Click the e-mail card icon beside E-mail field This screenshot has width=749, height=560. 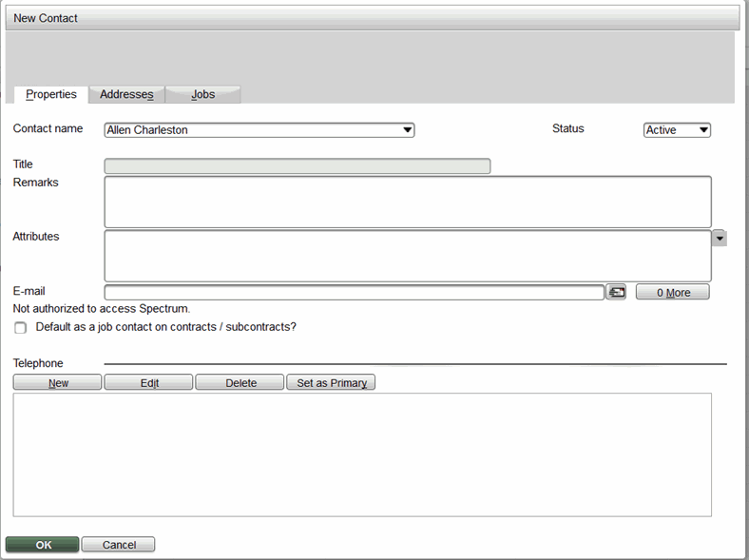(x=616, y=292)
